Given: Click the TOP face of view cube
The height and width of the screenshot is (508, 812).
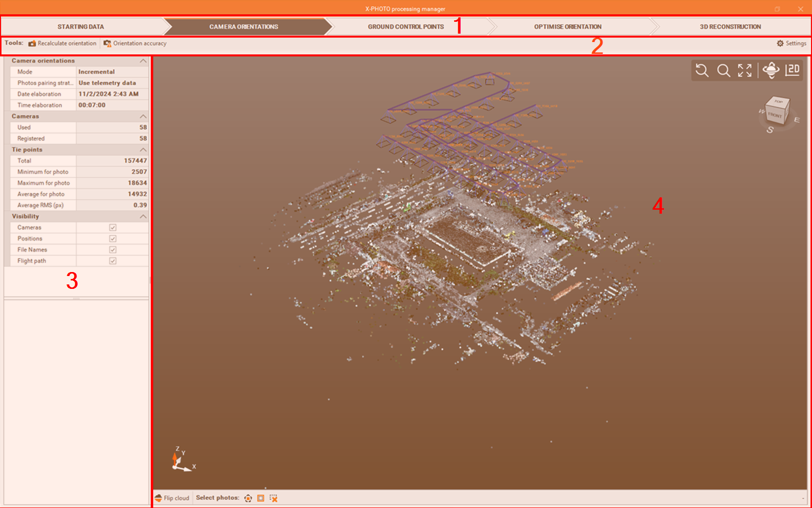Looking at the screenshot, I should point(778,102).
